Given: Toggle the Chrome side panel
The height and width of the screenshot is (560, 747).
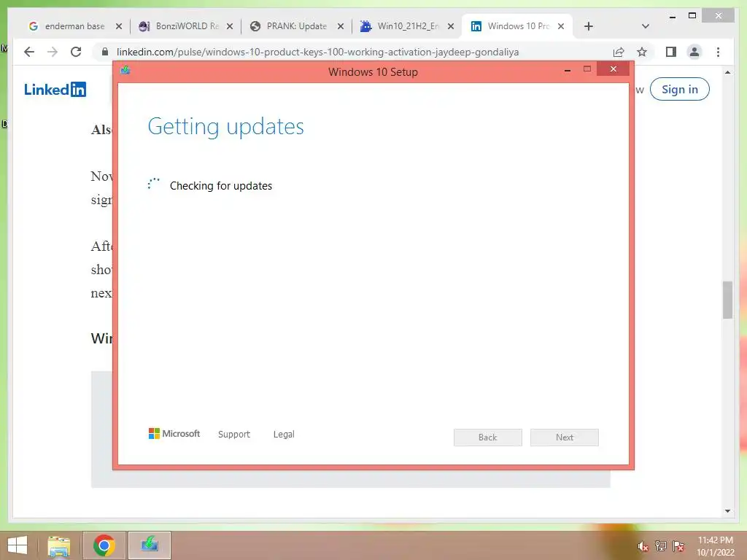Looking at the screenshot, I should click(671, 52).
